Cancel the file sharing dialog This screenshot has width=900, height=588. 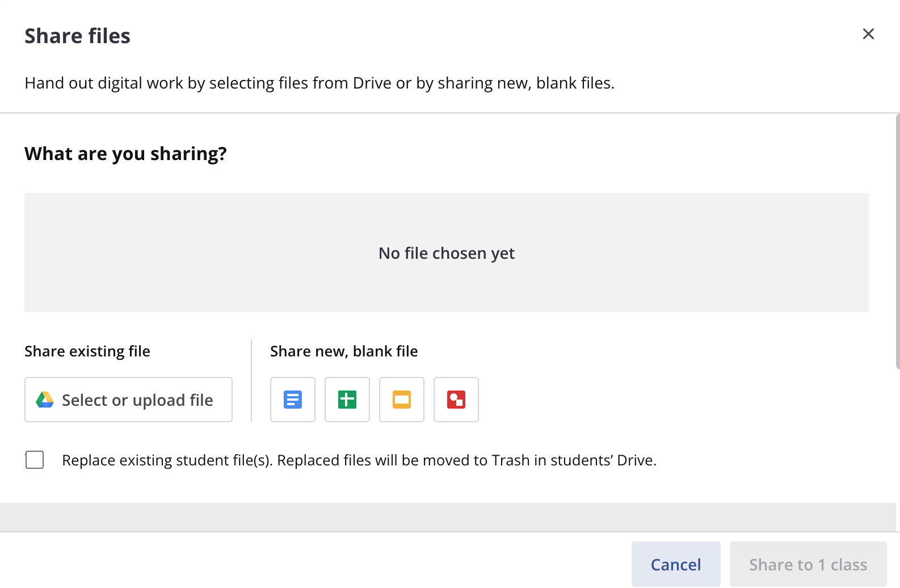click(x=676, y=564)
